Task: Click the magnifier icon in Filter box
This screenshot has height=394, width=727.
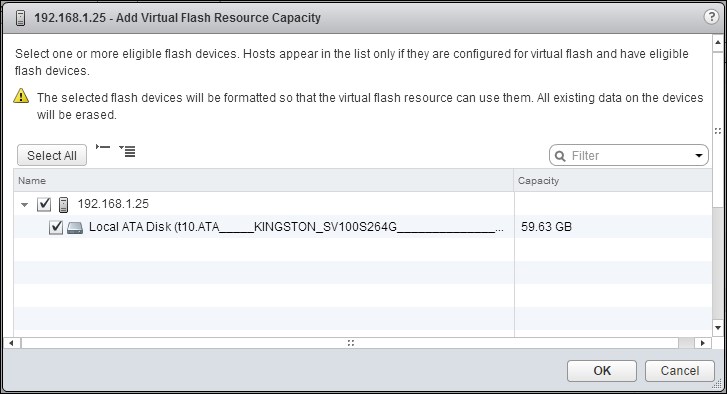Action: (560, 156)
